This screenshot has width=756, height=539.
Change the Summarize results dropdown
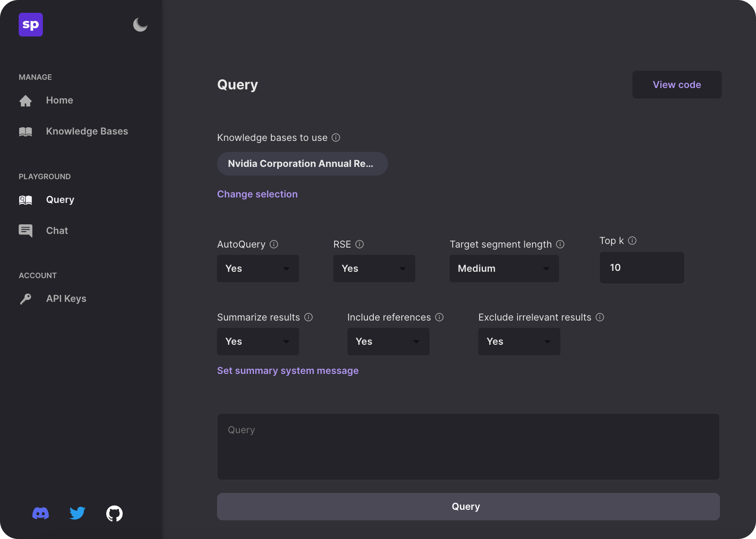pos(258,342)
